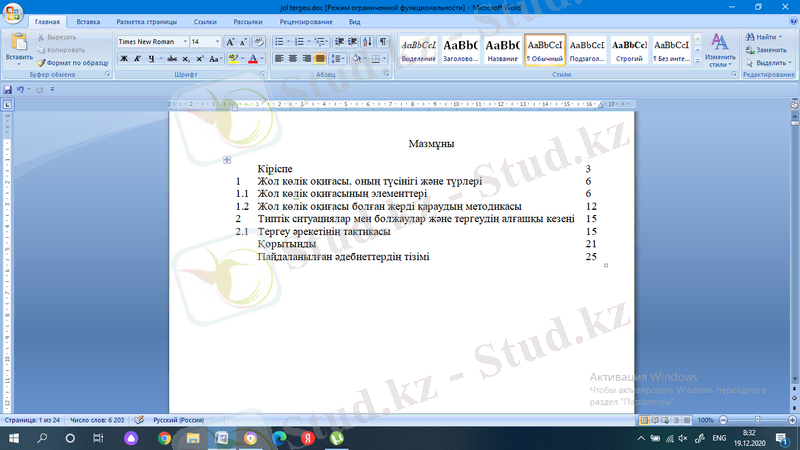This screenshot has width=800, height=450.
Task: Open the font size dropdown showing 14
Action: pos(215,42)
